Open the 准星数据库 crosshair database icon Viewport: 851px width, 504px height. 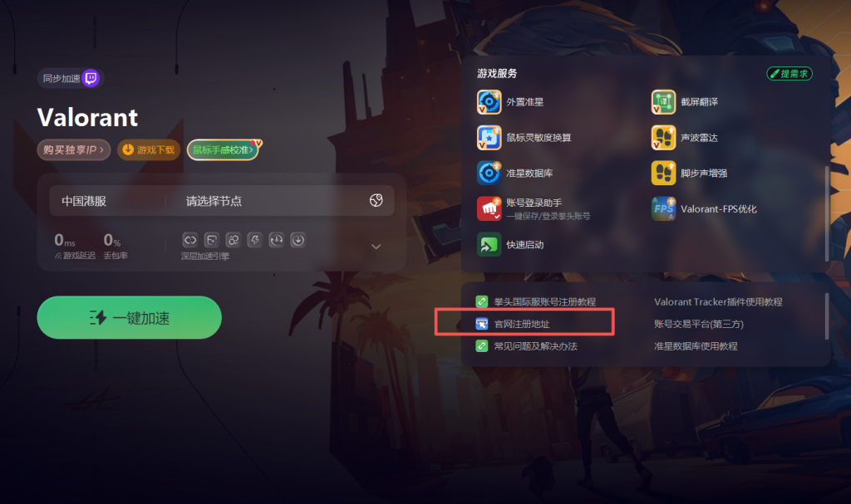tap(489, 173)
